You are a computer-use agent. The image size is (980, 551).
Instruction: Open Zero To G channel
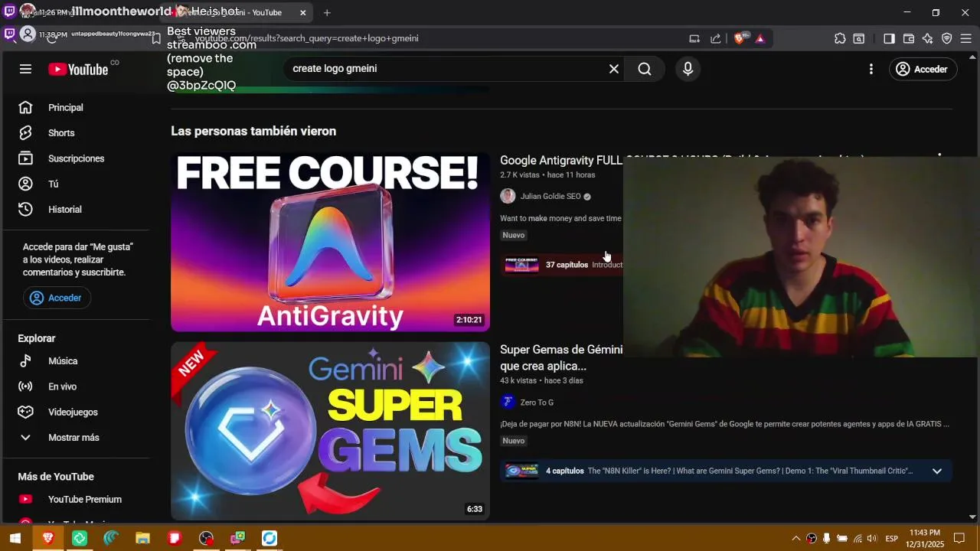click(537, 403)
